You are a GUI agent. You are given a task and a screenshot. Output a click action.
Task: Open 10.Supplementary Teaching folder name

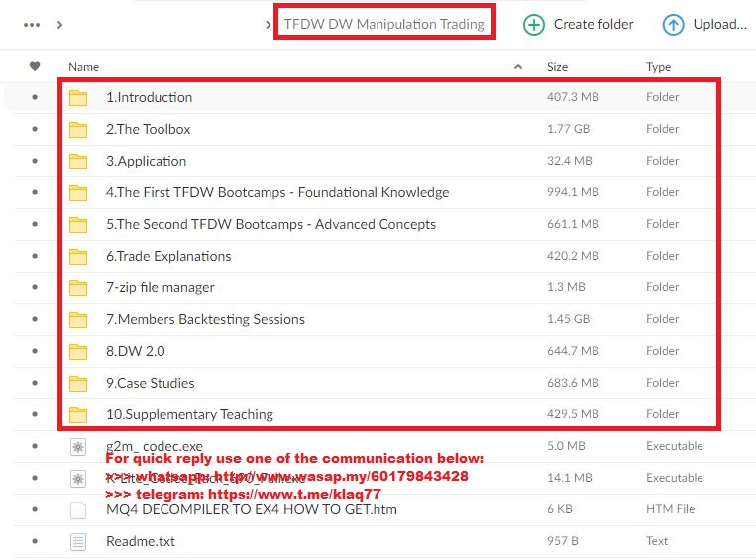[189, 415]
